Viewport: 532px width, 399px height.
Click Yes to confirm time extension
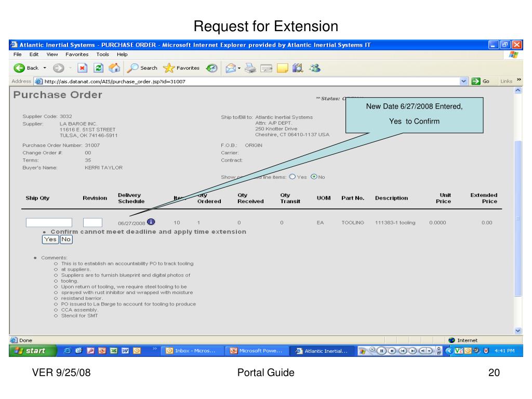[50, 240]
